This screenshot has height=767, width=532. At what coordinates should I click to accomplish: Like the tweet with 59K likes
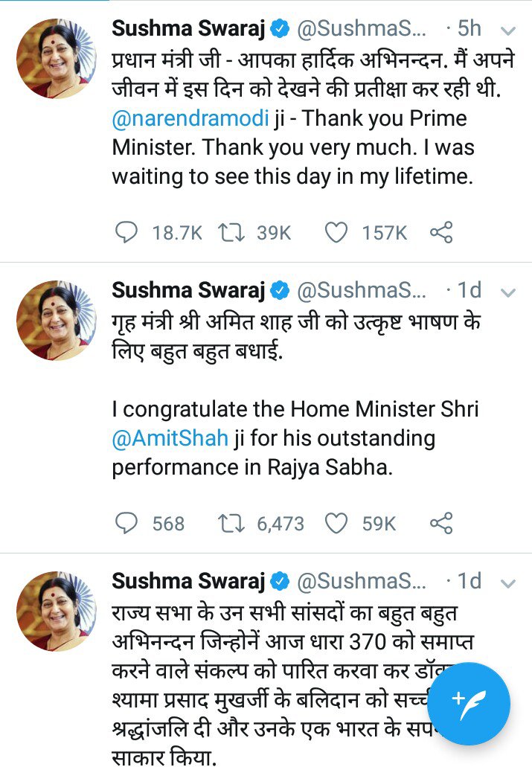[x=337, y=523]
